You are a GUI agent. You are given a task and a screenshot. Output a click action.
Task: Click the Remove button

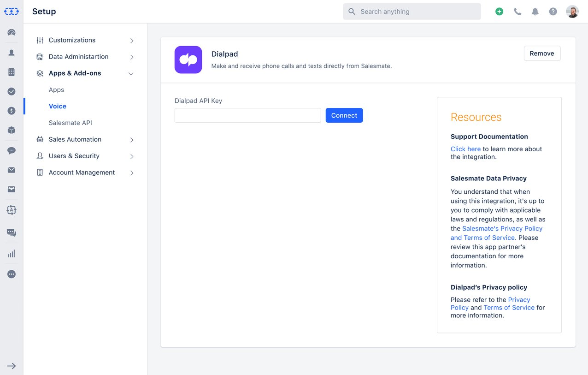(x=542, y=54)
